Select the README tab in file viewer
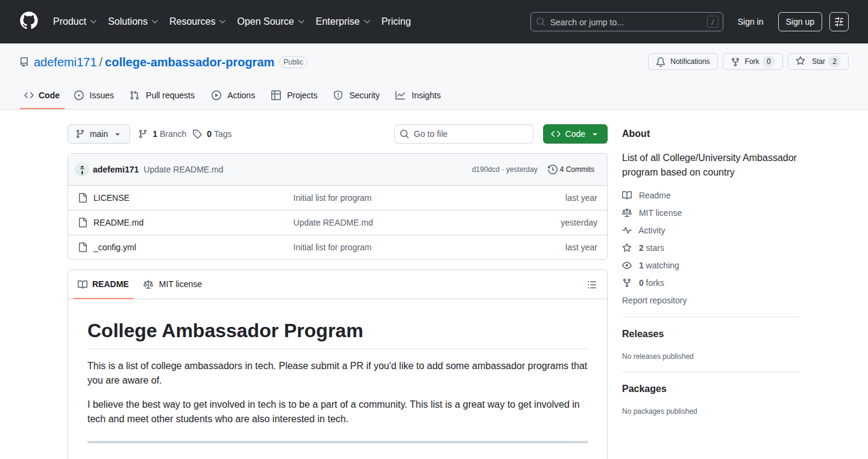Image resolution: width=868 pixels, height=459 pixels. coord(103,284)
